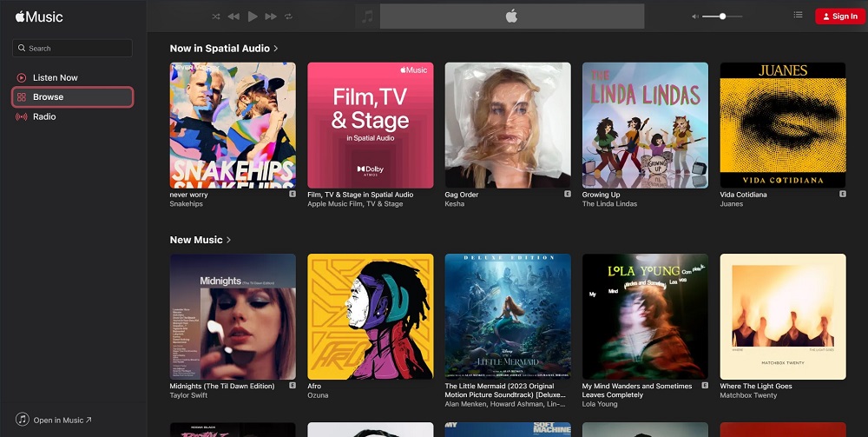Open Ozuna Afro album cover
Screen dimensions: 868x437
click(371, 317)
